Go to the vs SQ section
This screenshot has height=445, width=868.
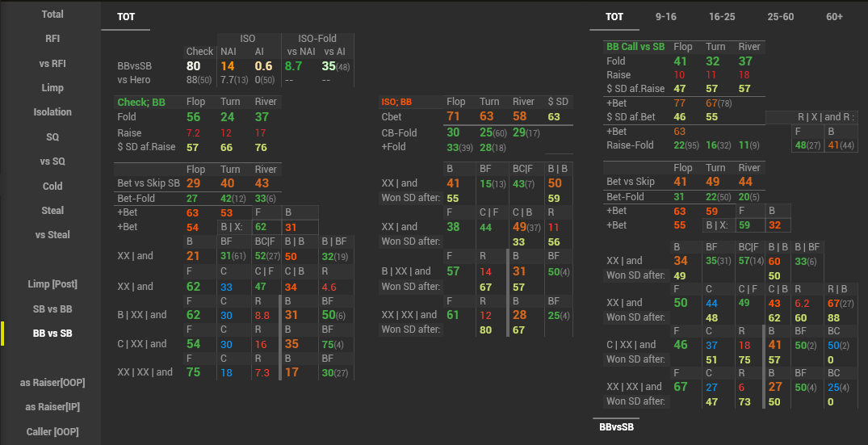click(52, 162)
